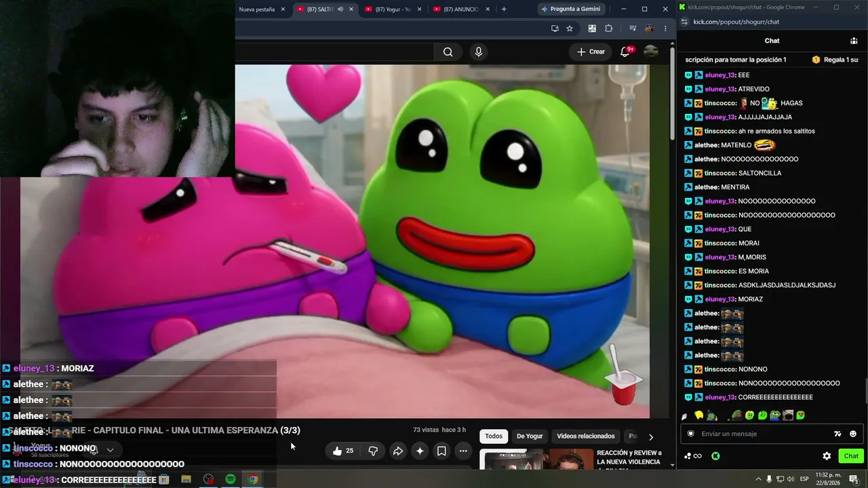
Task: Click the green Kick logo emote button
Action: (x=715, y=456)
